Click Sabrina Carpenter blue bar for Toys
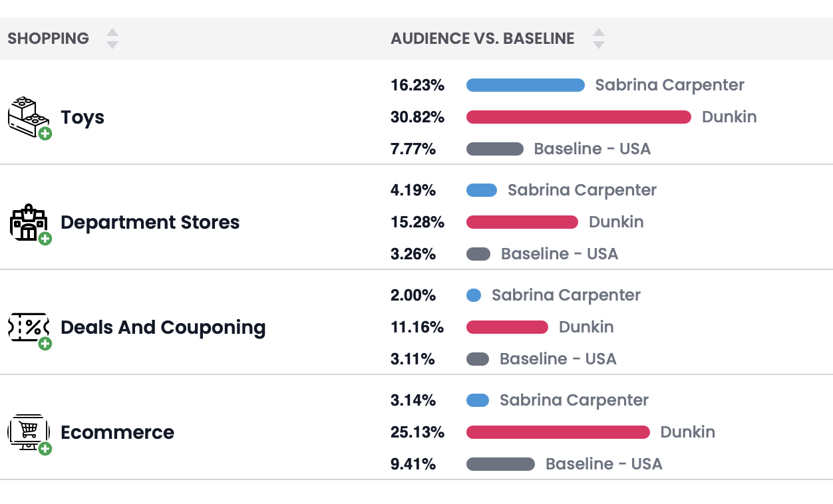Viewport: 833px width, 504px height. [525, 85]
